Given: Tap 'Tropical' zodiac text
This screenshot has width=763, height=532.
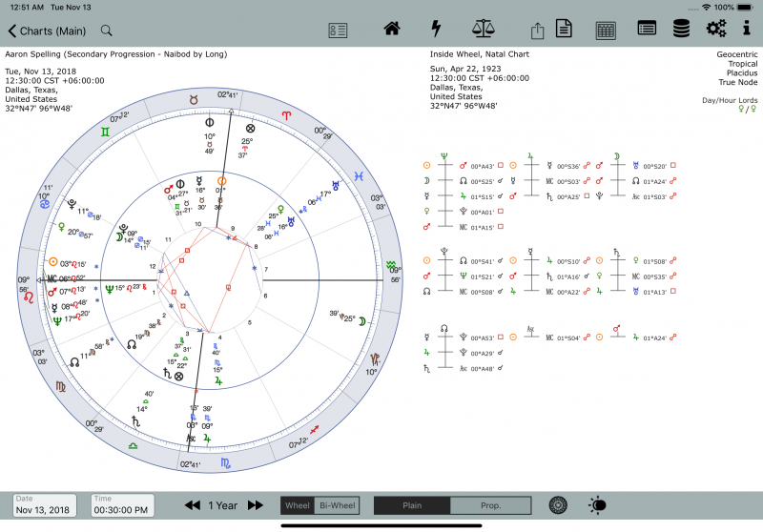Looking at the screenshot, I should (x=743, y=64).
